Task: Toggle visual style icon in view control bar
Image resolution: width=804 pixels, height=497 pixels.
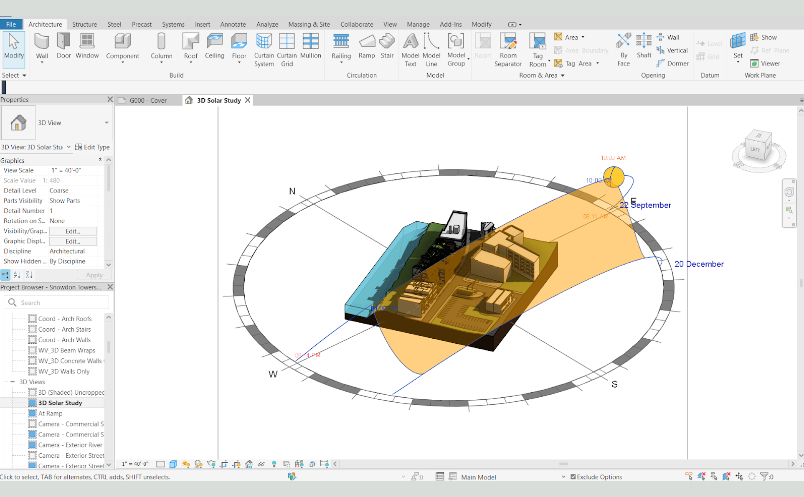Action: coord(173,464)
